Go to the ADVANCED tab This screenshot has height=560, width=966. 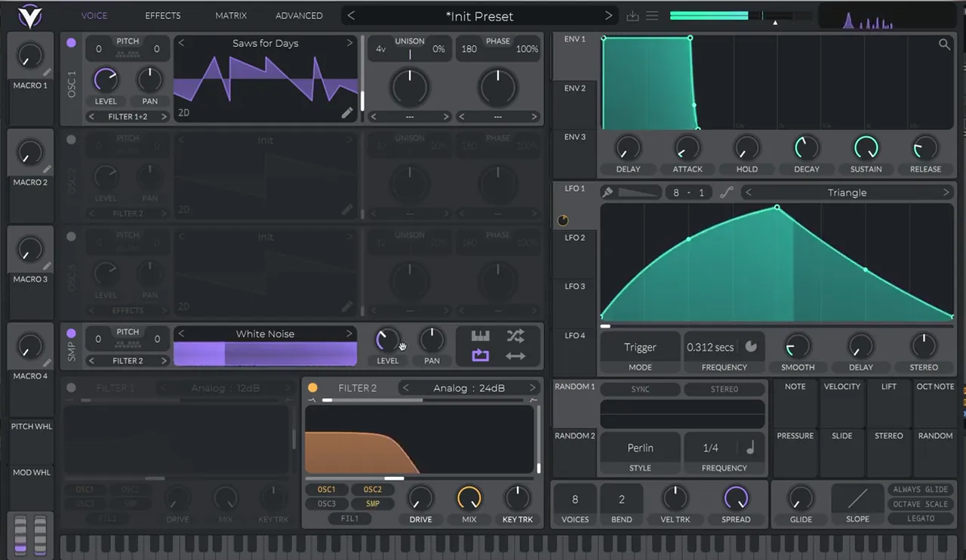click(x=299, y=16)
